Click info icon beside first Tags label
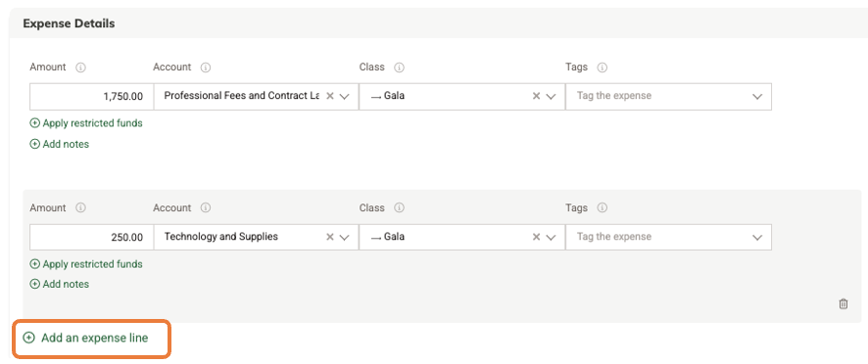 (603, 68)
